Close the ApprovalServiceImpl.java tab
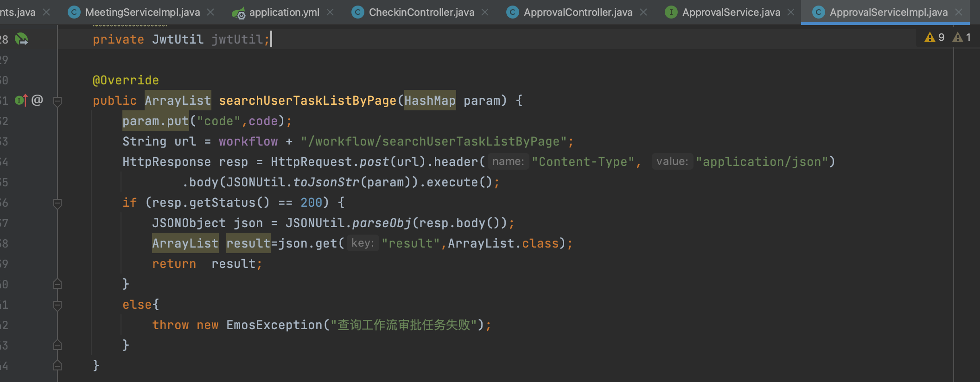The image size is (980, 382). click(x=959, y=12)
